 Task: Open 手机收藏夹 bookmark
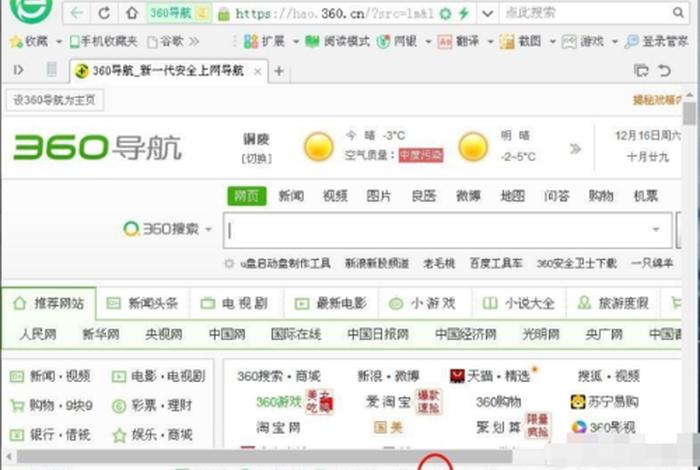[104, 42]
